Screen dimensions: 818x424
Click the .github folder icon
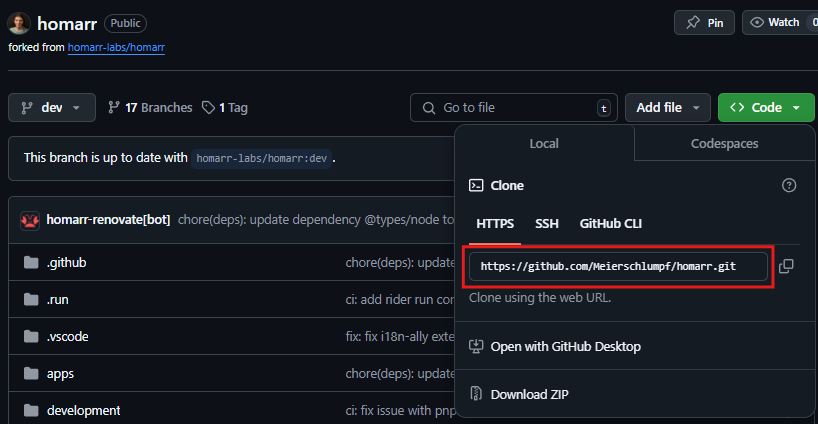point(30,263)
